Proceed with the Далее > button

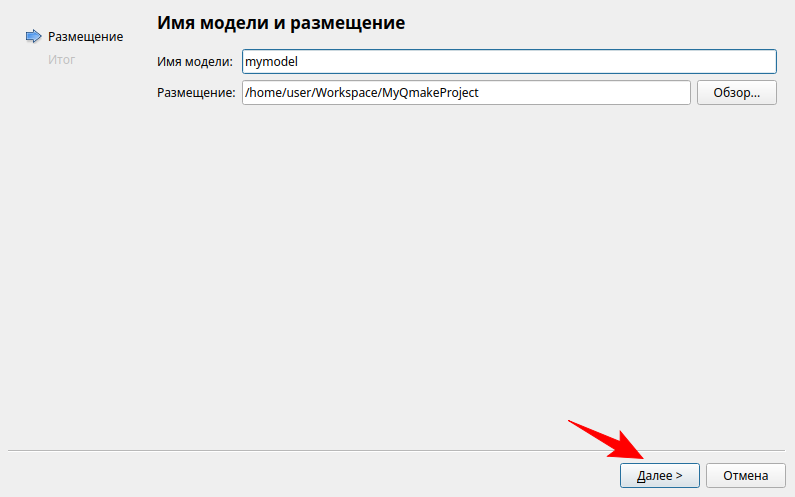tap(659, 475)
